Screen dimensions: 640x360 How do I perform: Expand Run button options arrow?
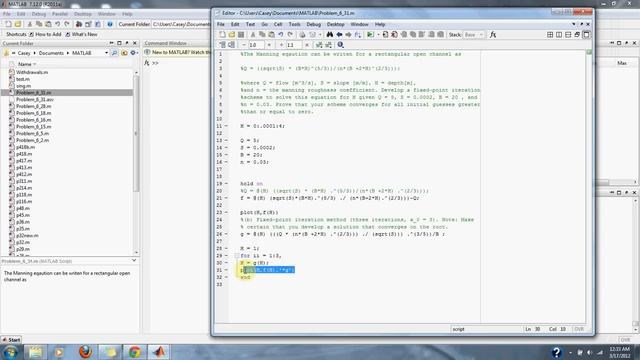(378, 35)
